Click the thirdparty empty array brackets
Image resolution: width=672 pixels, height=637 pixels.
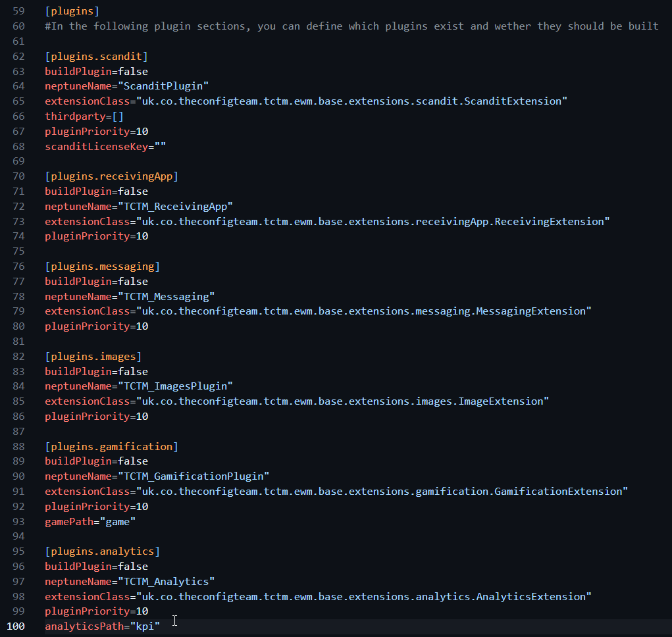coord(117,116)
